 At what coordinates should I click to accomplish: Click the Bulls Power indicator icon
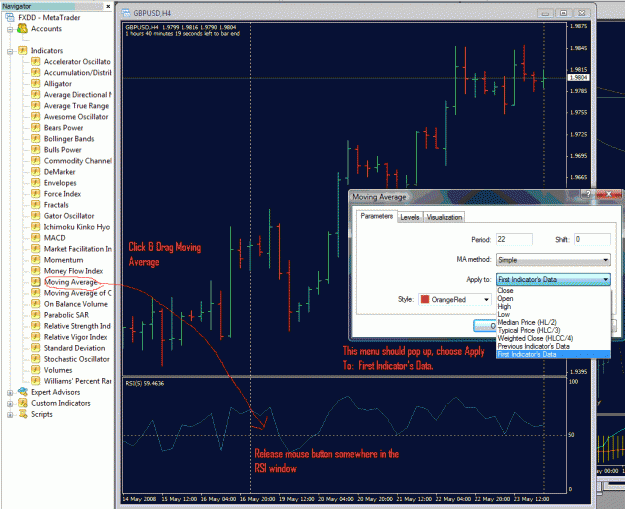[x=35, y=149]
